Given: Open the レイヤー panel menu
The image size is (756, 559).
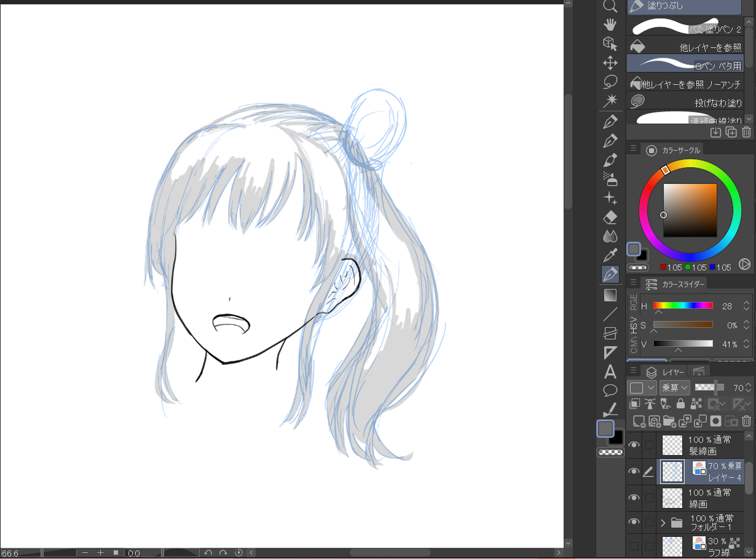Looking at the screenshot, I should coord(633,371).
